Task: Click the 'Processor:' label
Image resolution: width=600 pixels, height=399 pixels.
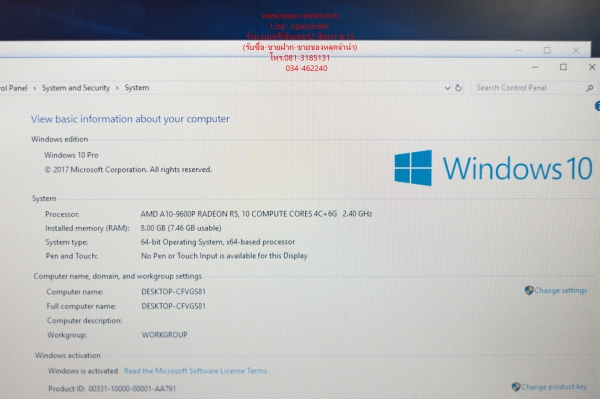Action: tap(62, 214)
